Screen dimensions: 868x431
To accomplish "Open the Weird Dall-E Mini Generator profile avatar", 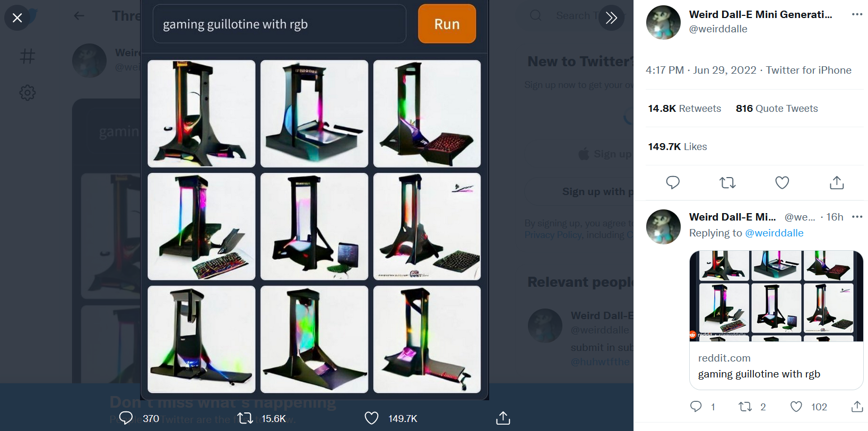I will (x=663, y=23).
